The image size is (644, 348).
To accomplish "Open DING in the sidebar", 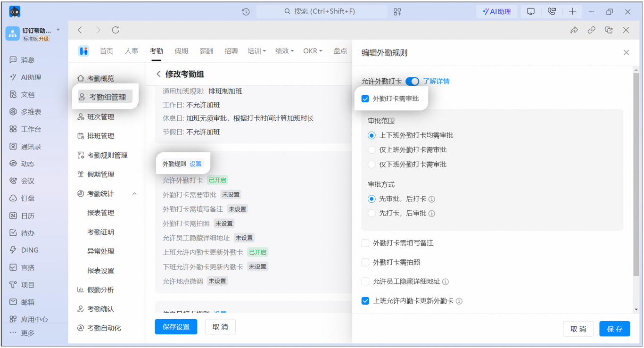I will pos(13,250).
